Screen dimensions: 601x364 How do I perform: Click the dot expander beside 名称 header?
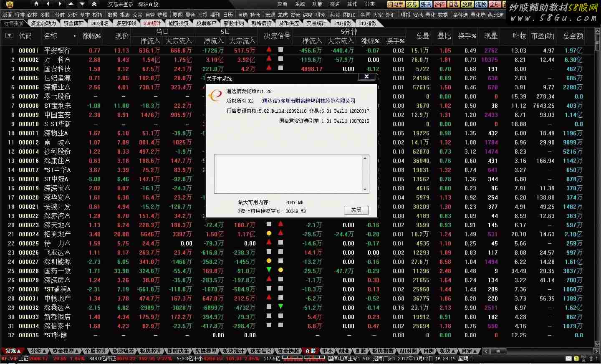[x=75, y=36]
